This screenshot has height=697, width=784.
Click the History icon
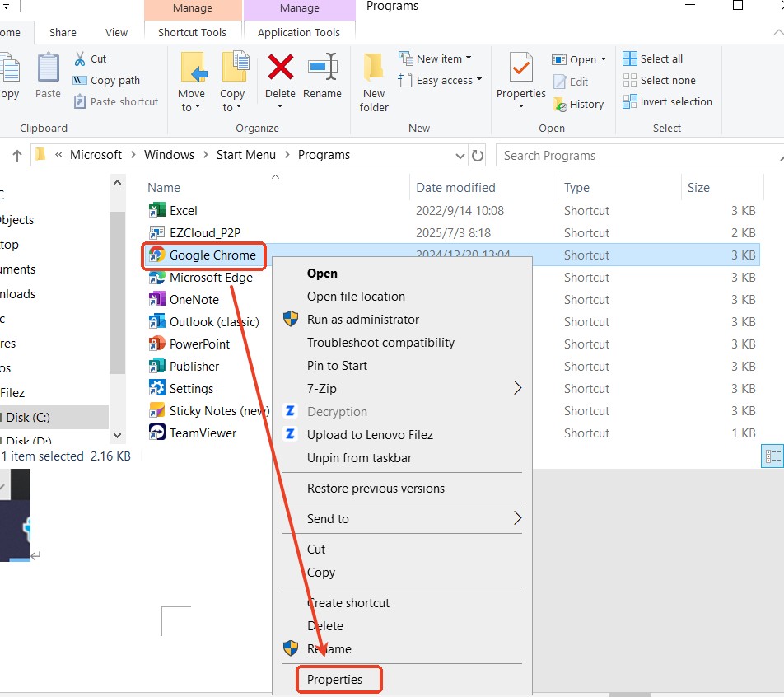(560, 105)
